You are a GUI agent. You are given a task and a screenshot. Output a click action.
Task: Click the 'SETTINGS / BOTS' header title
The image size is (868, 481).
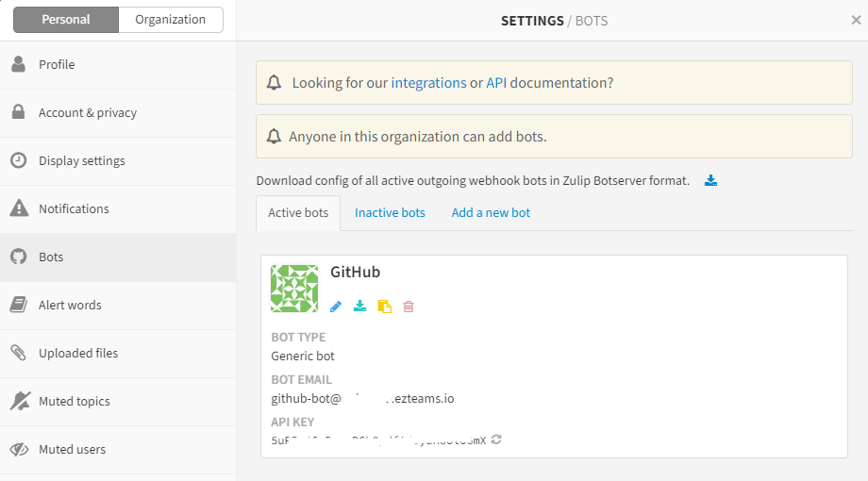click(554, 21)
